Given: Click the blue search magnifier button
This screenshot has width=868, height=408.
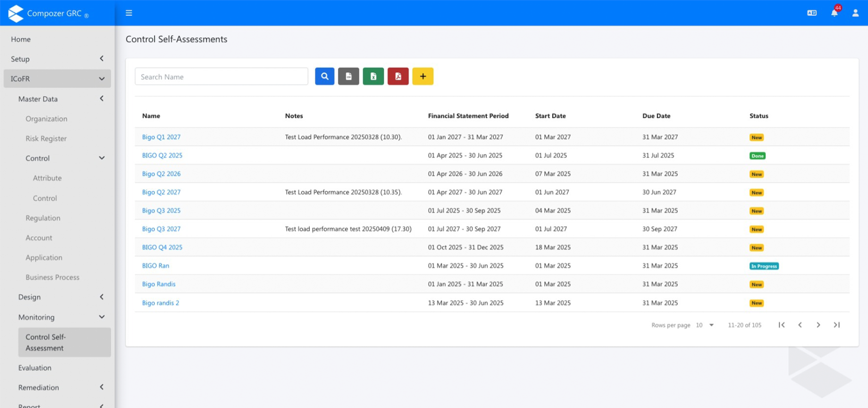Looking at the screenshot, I should [324, 76].
